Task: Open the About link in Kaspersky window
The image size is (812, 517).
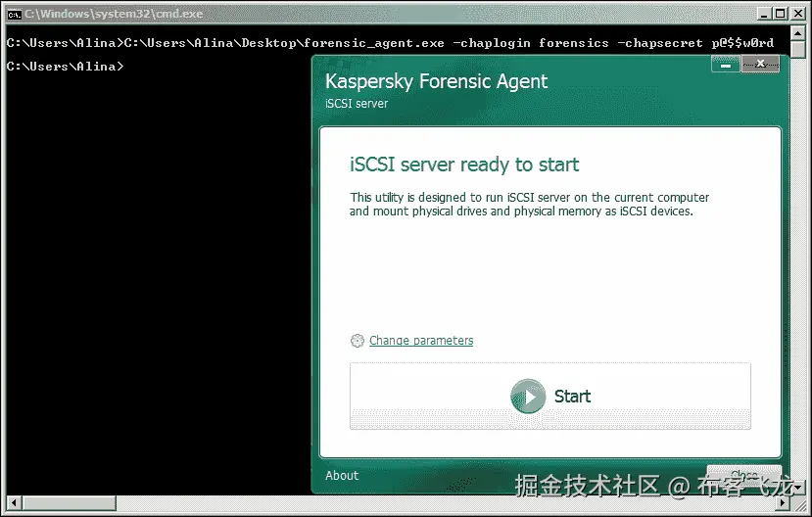Action: click(342, 476)
